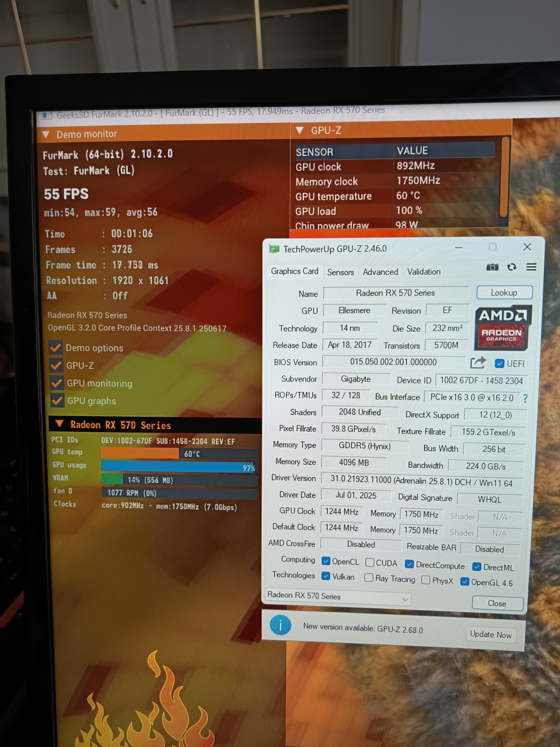Image resolution: width=560 pixels, height=747 pixels.
Task: Toggle the OpenCL checkbox
Action: (326, 561)
